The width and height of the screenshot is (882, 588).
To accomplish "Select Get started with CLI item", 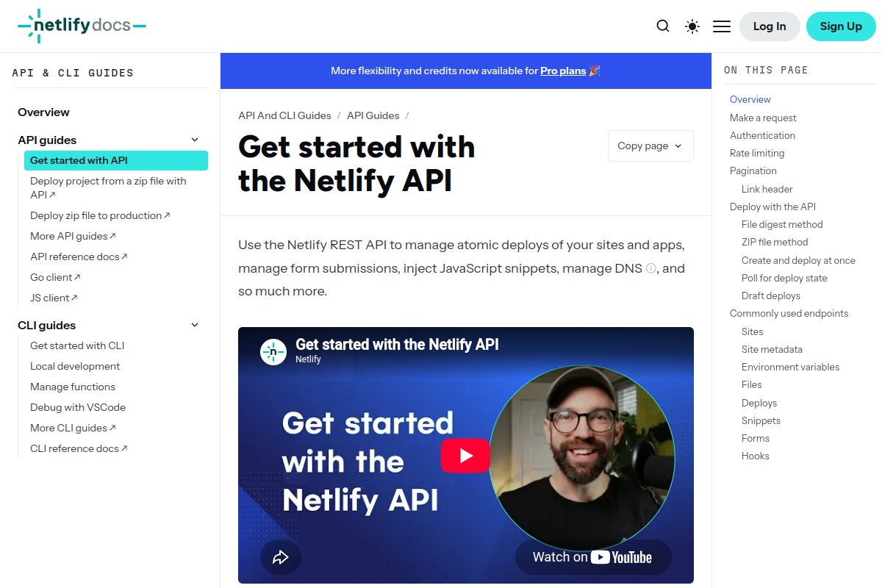I will tap(77, 345).
